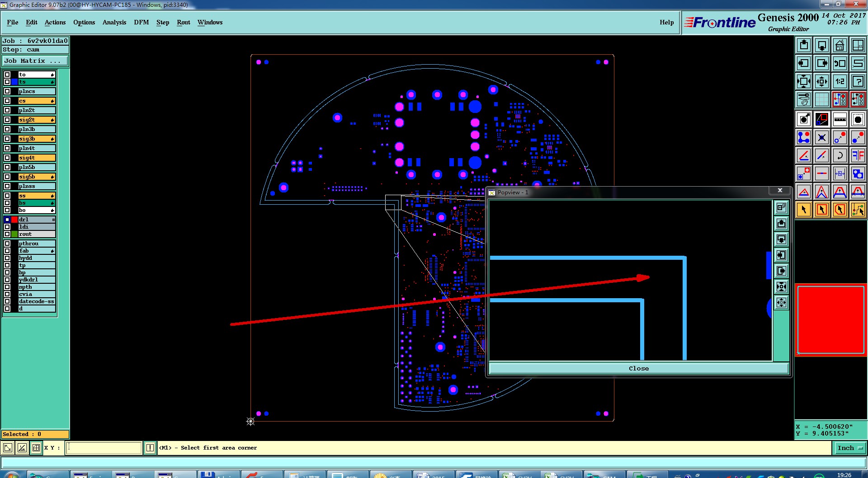
Task: Click the Selected : 0 indicator
Action: 35,434
